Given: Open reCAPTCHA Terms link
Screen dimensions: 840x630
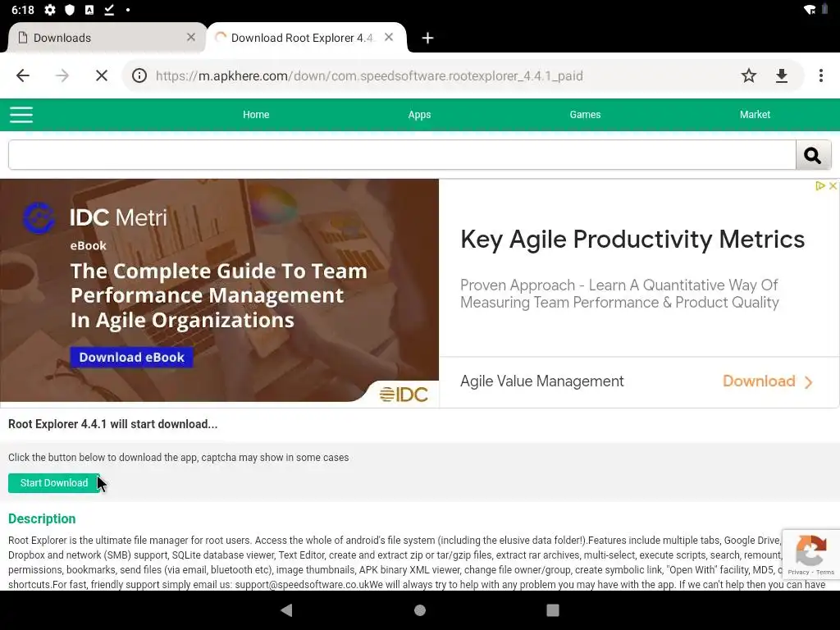Looking at the screenshot, I should click(x=825, y=572).
